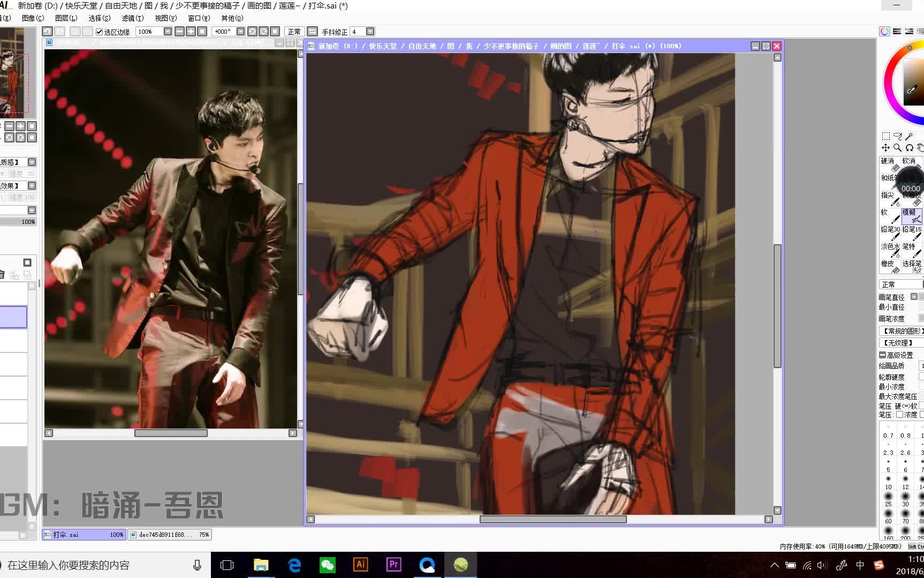Image resolution: width=924 pixels, height=578 pixels.
Task: Rotate view clockwise button
Action: coord(263,32)
